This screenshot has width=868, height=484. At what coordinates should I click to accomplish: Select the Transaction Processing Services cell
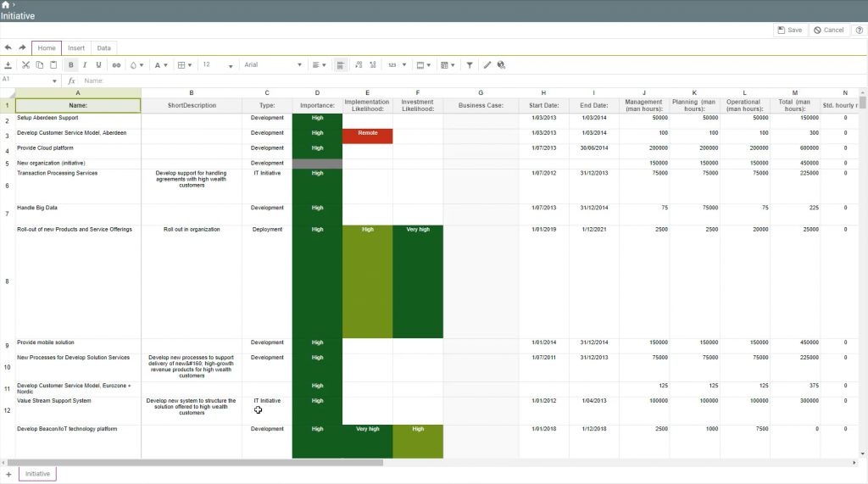(x=78, y=186)
